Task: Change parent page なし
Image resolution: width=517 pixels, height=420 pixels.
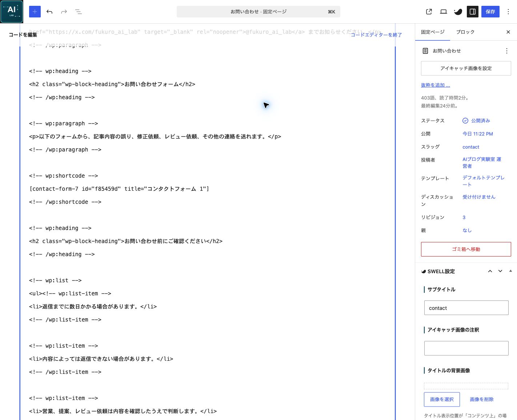Action: pos(467,230)
